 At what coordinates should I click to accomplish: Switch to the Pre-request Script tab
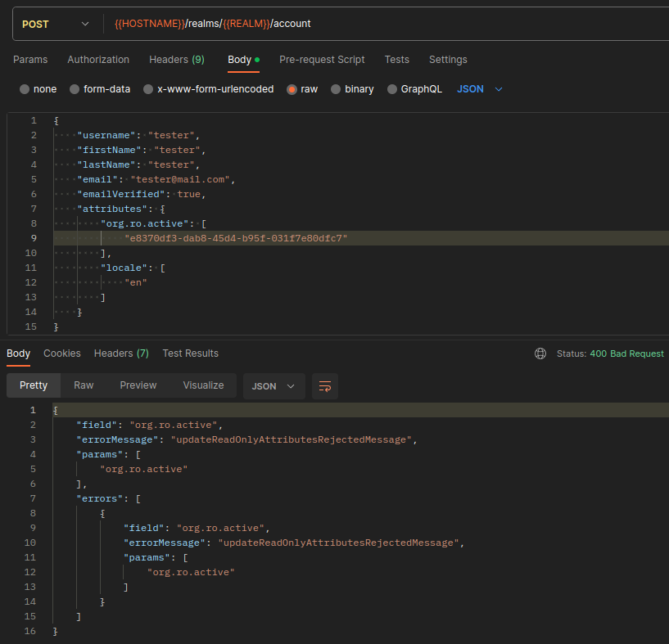pyautogui.click(x=322, y=59)
